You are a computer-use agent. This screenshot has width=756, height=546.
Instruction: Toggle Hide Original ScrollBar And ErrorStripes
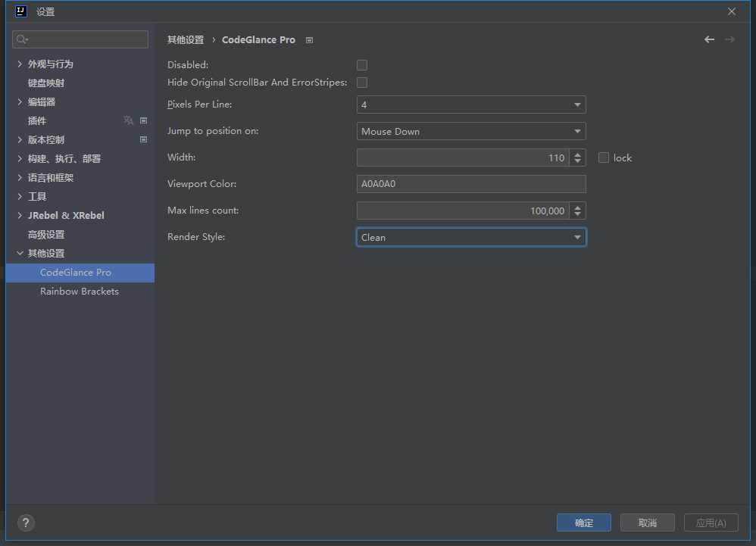(x=361, y=83)
